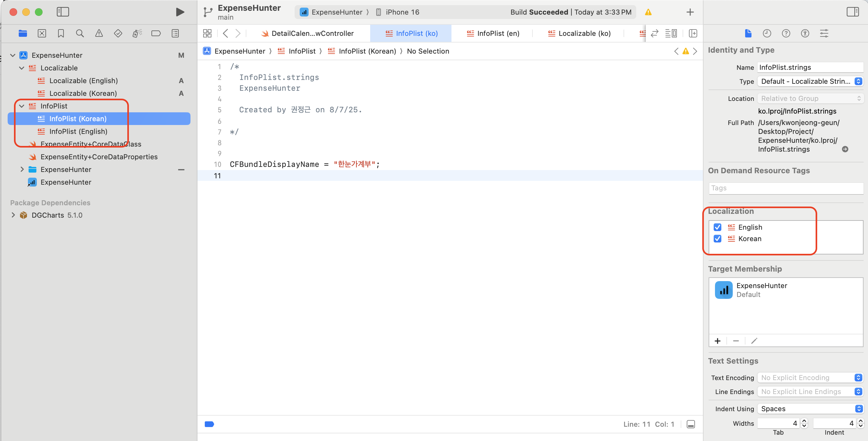Open the Find navigator magnifier icon

pyautogui.click(x=80, y=33)
